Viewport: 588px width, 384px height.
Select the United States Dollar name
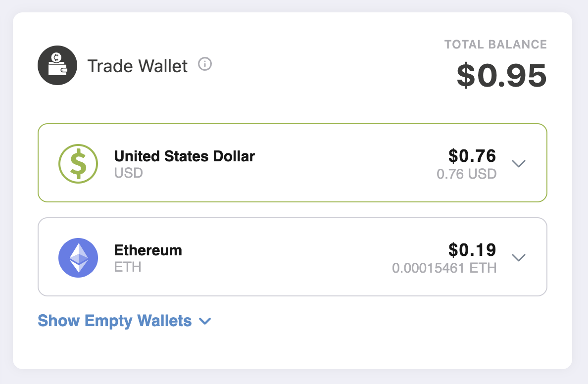tap(185, 156)
